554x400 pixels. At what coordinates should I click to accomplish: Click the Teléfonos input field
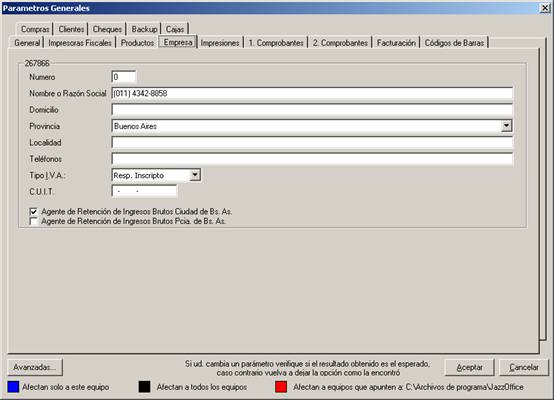312,159
